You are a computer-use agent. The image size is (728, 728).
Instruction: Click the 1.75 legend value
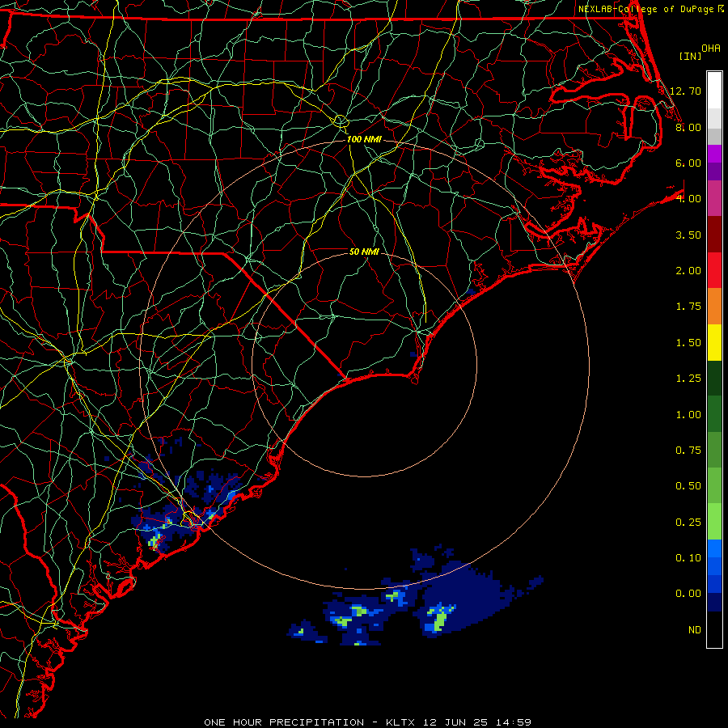[x=688, y=307]
